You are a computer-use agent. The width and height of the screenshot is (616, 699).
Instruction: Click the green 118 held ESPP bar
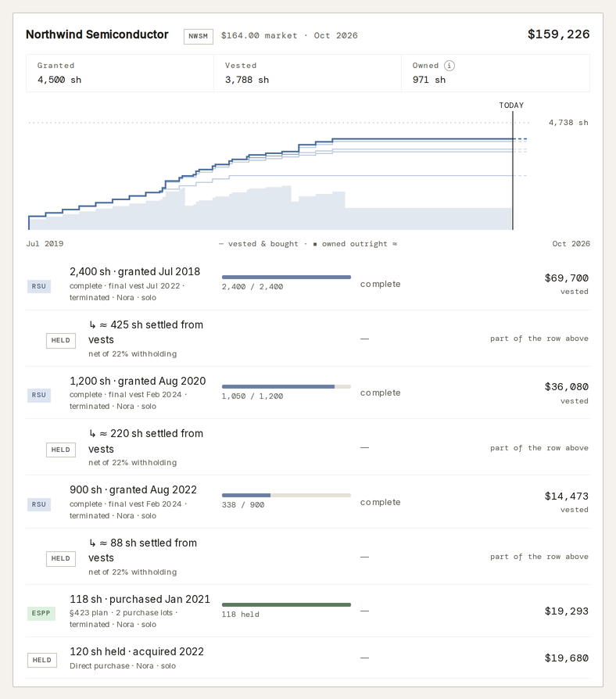pyautogui.click(x=286, y=604)
